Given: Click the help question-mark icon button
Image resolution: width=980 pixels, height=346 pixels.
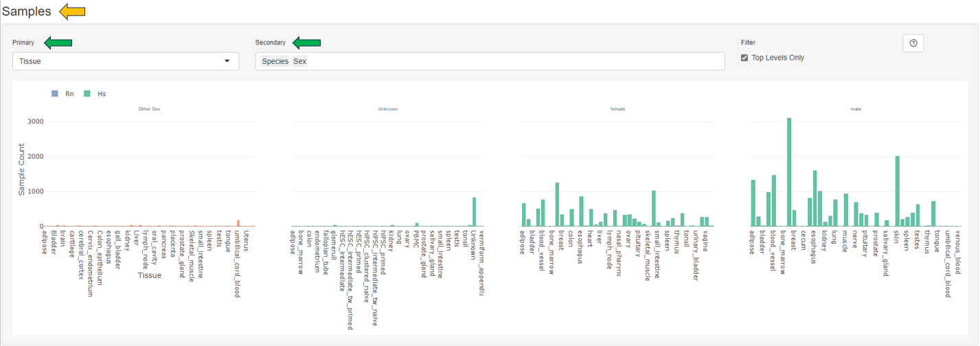Looking at the screenshot, I should tap(913, 43).
